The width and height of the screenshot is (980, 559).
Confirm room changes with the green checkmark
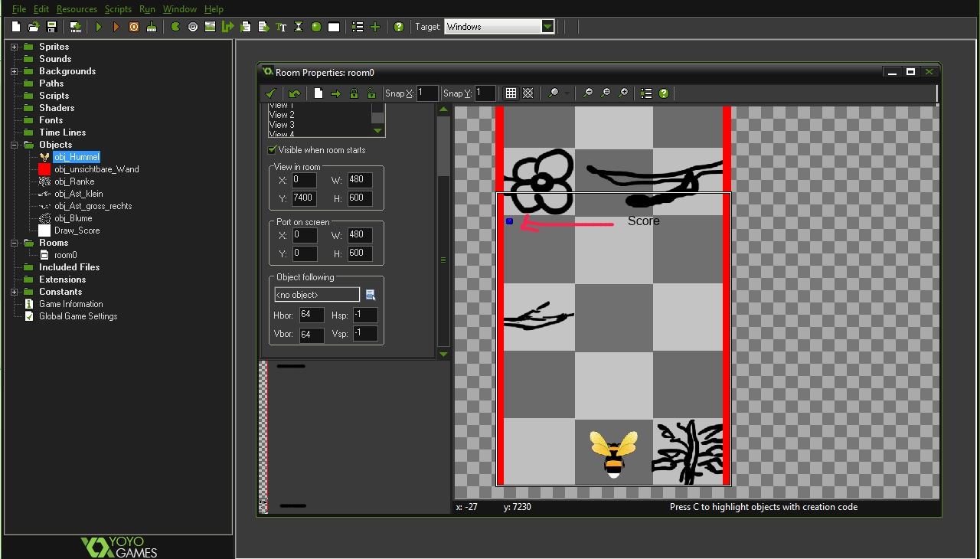click(270, 93)
